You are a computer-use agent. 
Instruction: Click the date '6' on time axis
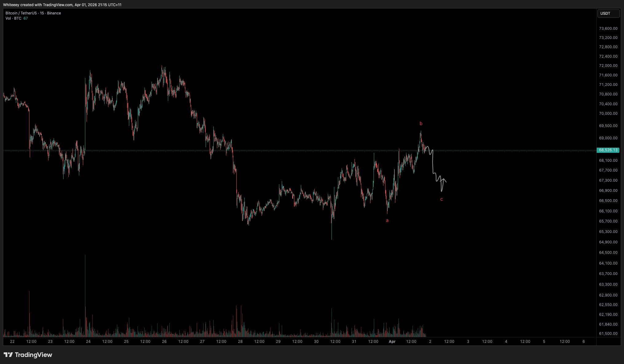coord(583,341)
